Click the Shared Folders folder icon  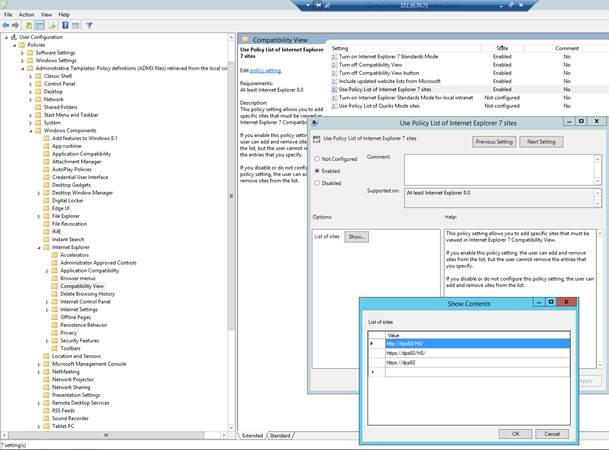click(x=38, y=107)
